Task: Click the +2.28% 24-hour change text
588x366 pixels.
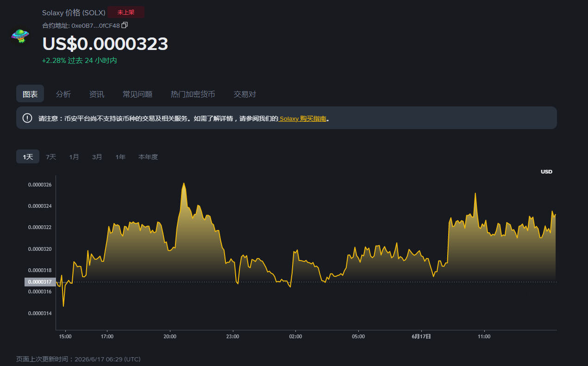Action: coord(79,61)
